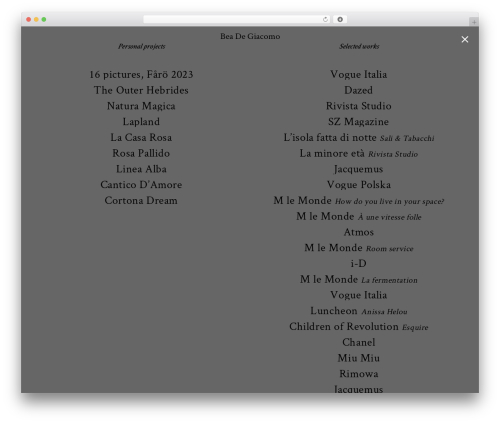The height and width of the screenshot is (423, 500).
Task: Open the Atmos work
Action: click(x=359, y=232)
